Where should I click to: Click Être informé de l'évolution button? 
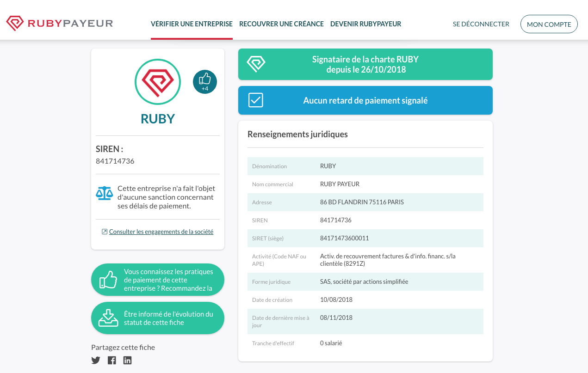158,318
